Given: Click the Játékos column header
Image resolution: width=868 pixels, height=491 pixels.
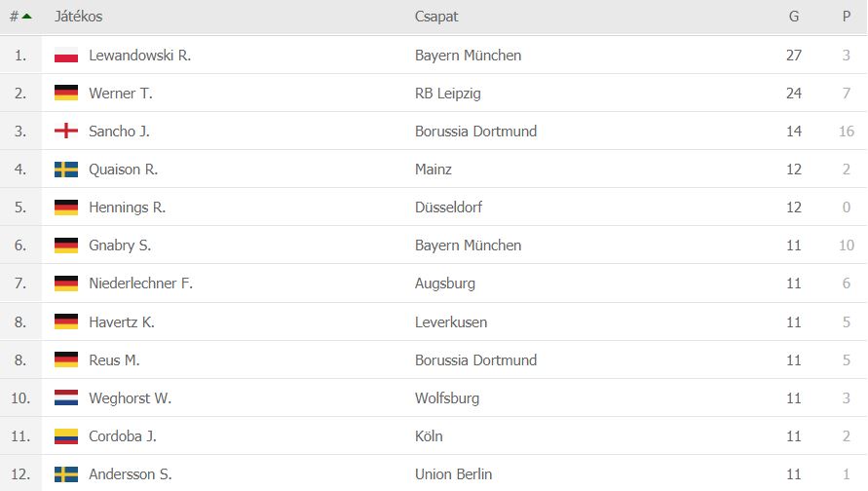Looking at the screenshot, I should [79, 17].
